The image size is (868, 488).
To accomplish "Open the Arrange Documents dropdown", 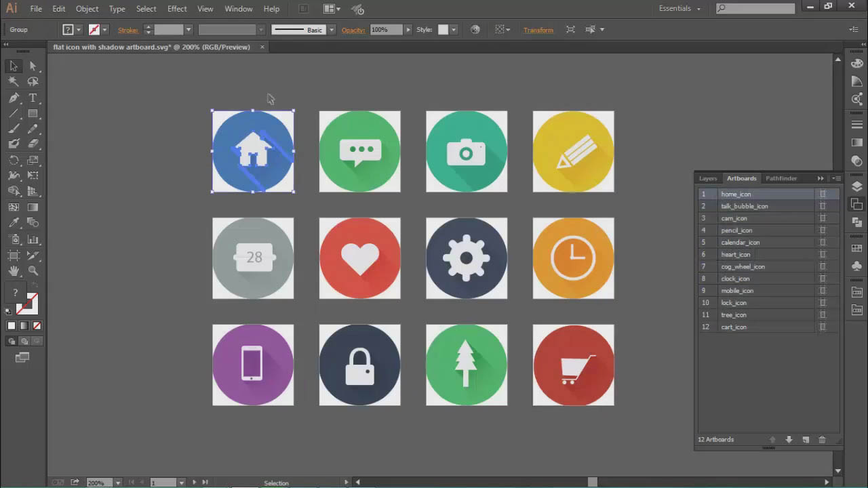I will pyautogui.click(x=332, y=9).
